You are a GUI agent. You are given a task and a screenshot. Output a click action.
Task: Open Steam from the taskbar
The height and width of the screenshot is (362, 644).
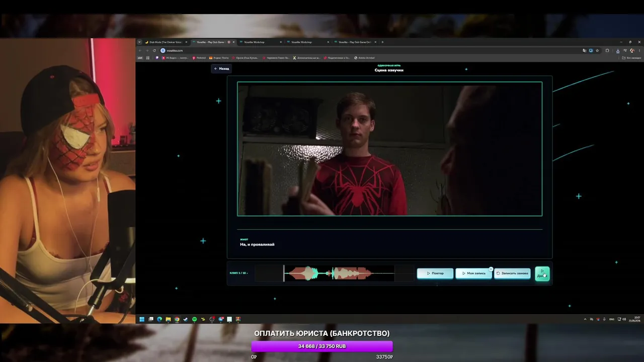click(186, 319)
